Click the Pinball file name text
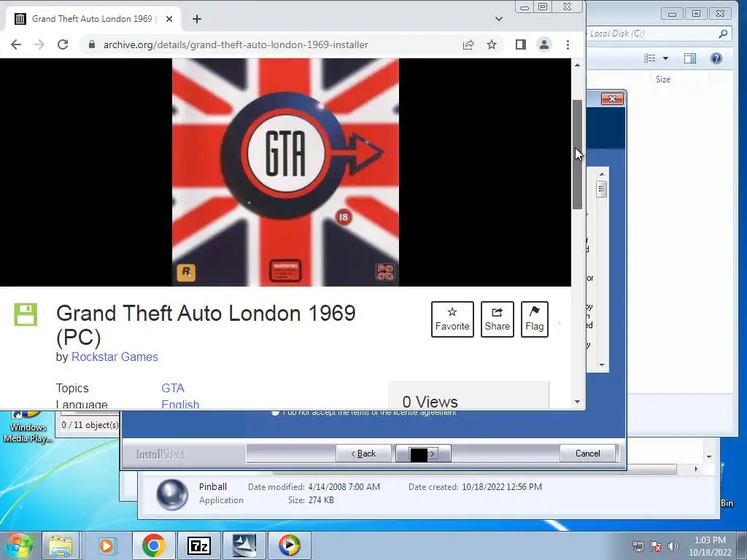 coord(212,486)
